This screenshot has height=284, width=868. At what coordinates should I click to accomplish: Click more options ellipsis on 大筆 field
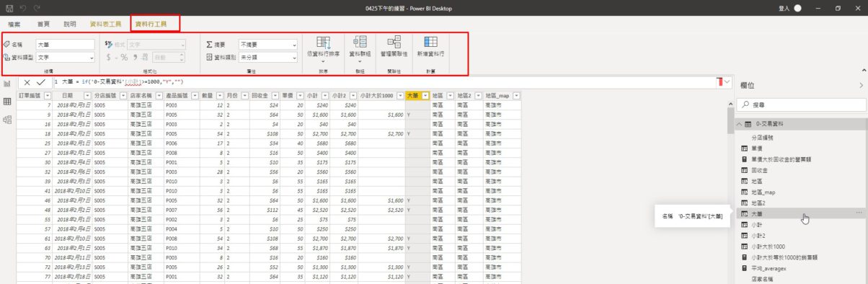[x=859, y=213]
